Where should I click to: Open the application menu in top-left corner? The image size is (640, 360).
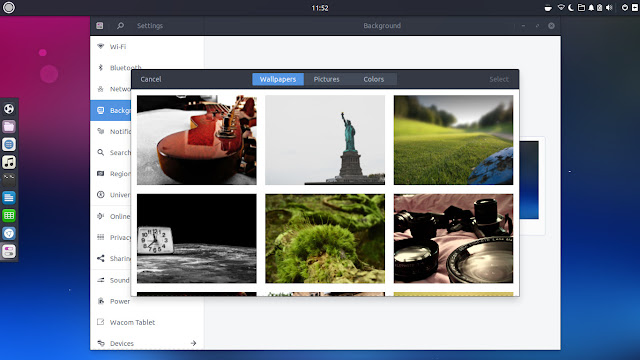click(x=9, y=7)
